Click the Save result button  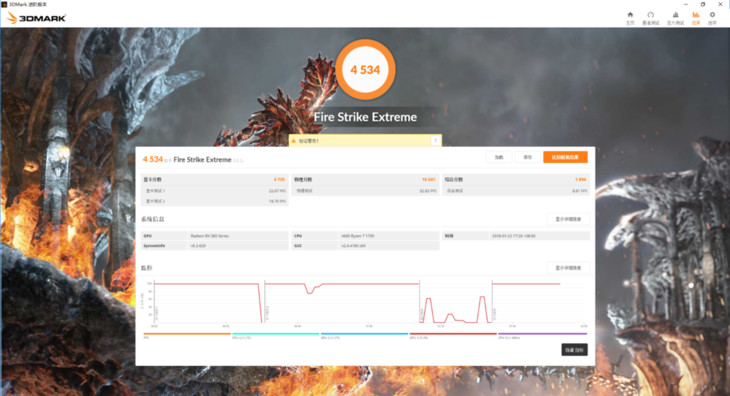pos(527,157)
